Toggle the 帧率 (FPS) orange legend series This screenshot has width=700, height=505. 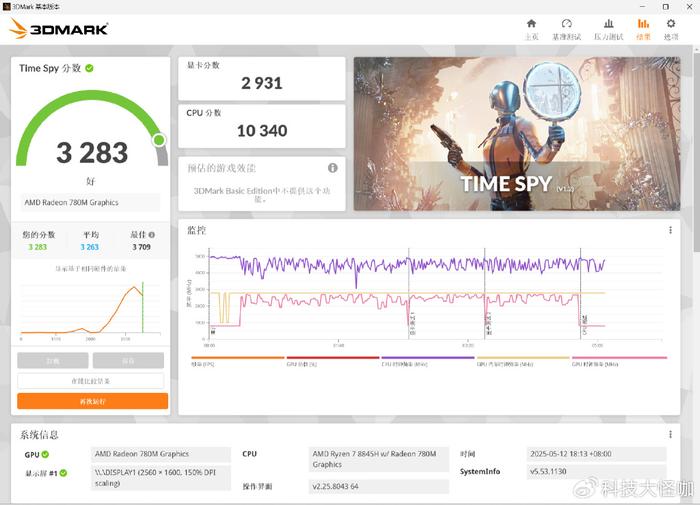click(238, 361)
